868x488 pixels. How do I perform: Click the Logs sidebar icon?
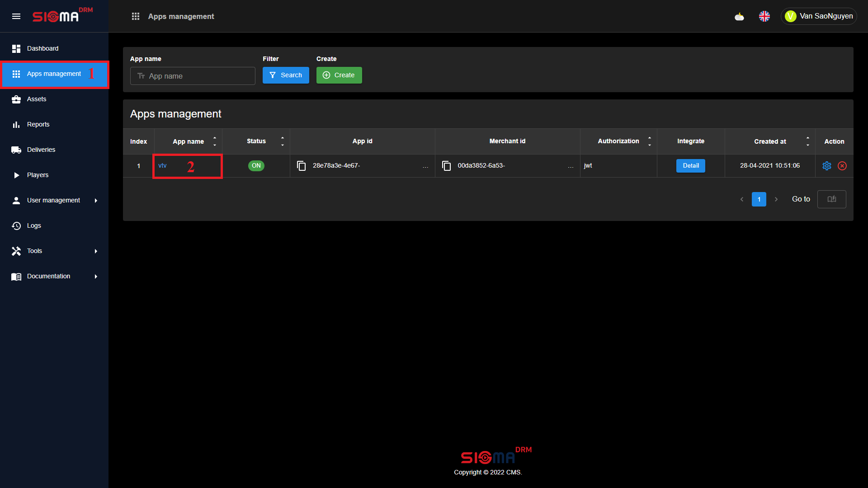point(16,225)
